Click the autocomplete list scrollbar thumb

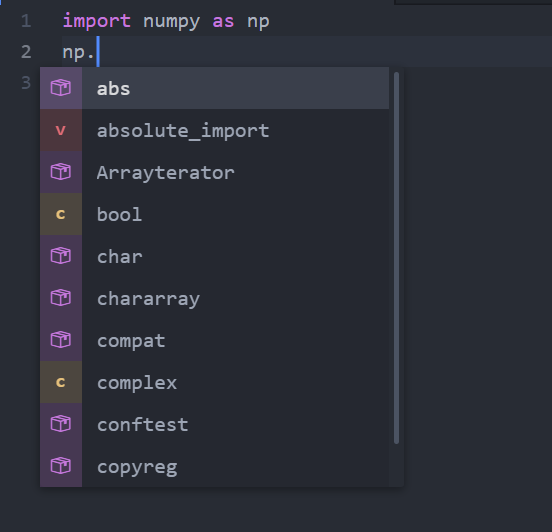tap(396, 258)
